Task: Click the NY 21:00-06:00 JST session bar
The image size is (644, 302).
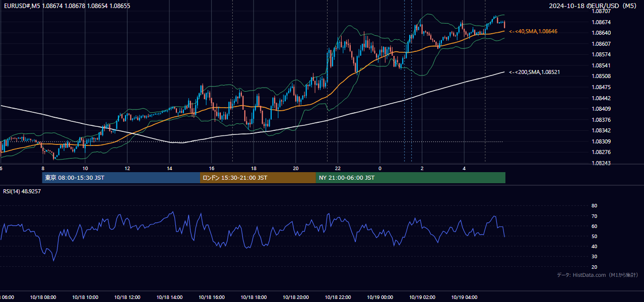Action: pos(411,178)
